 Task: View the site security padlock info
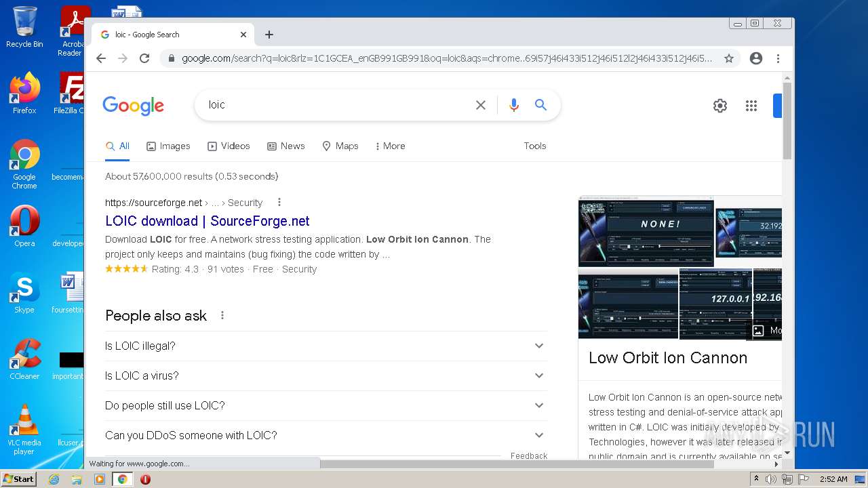[x=172, y=58]
